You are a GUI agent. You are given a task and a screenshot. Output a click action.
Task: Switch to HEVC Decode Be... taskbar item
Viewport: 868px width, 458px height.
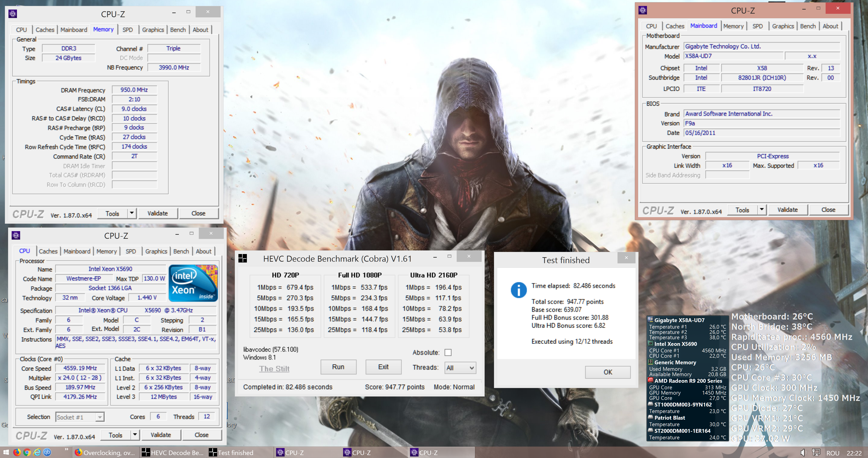[x=172, y=453]
